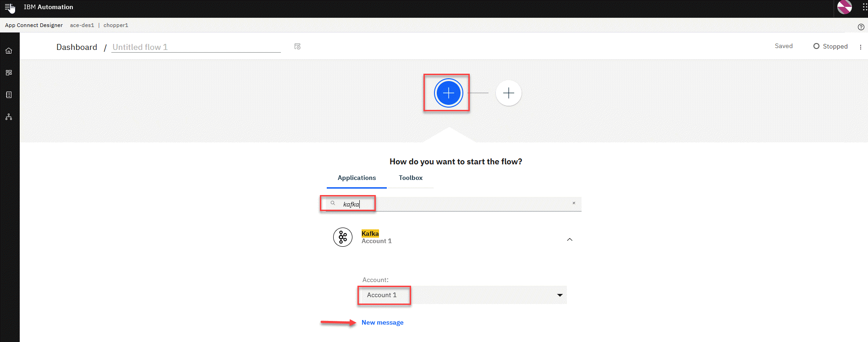The width and height of the screenshot is (868, 342).
Task: Open the help question mark icon
Action: coord(861,27)
